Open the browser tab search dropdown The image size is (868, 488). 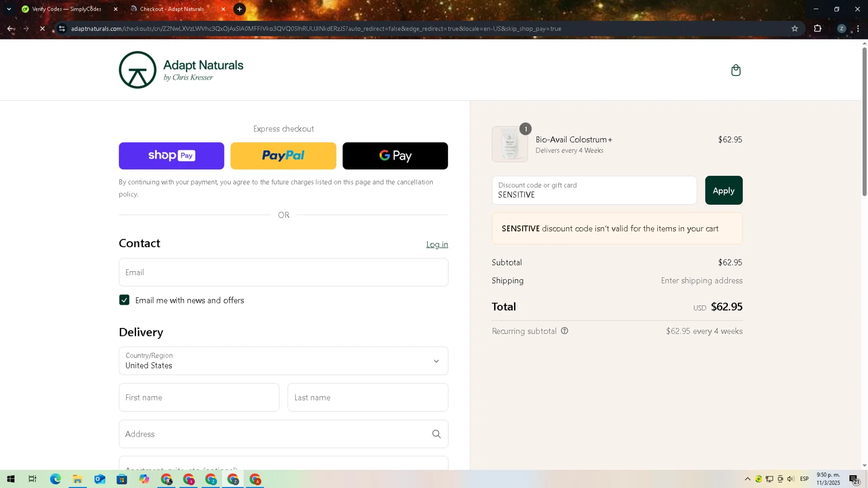coord(9,9)
